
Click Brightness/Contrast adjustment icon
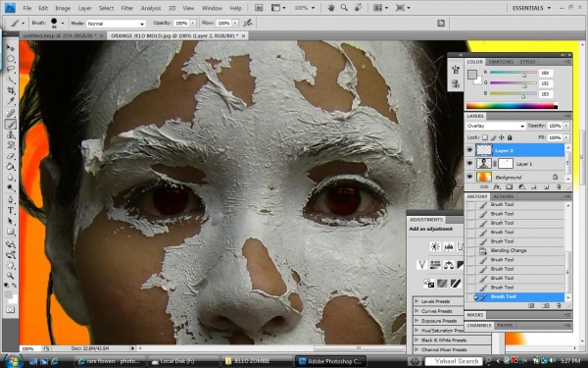tap(435, 246)
